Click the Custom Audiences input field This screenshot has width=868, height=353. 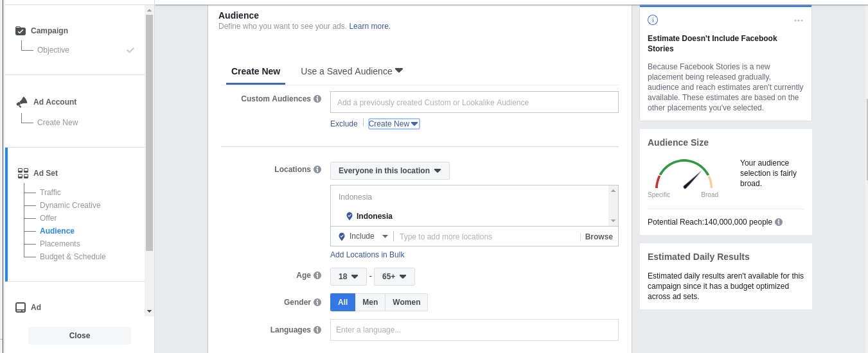474,102
